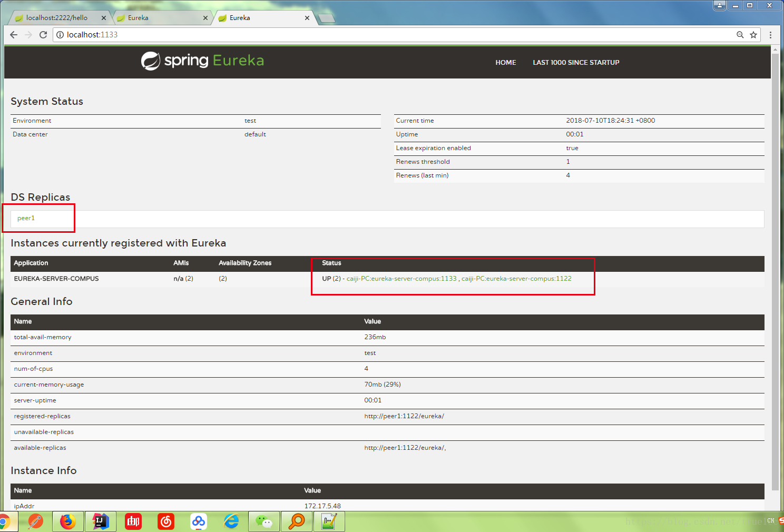Select available-replicas URL value
This screenshot has height=532, width=784.
pos(405,448)
